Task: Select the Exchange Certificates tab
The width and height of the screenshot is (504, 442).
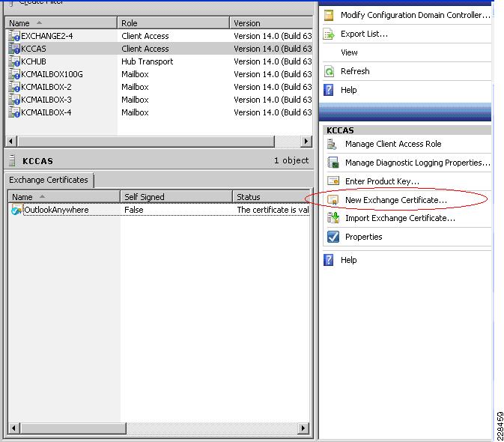Action: [49, 180]
